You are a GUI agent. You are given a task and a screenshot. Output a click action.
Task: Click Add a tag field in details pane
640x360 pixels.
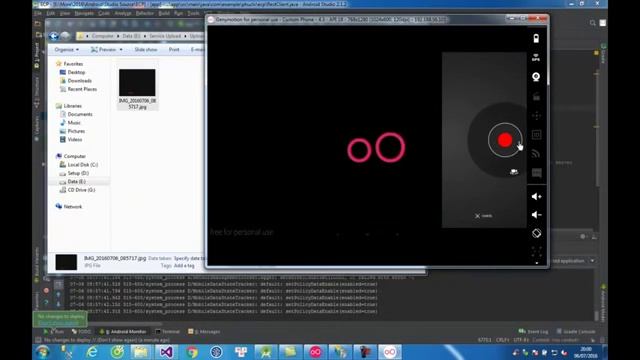[184, 266]
